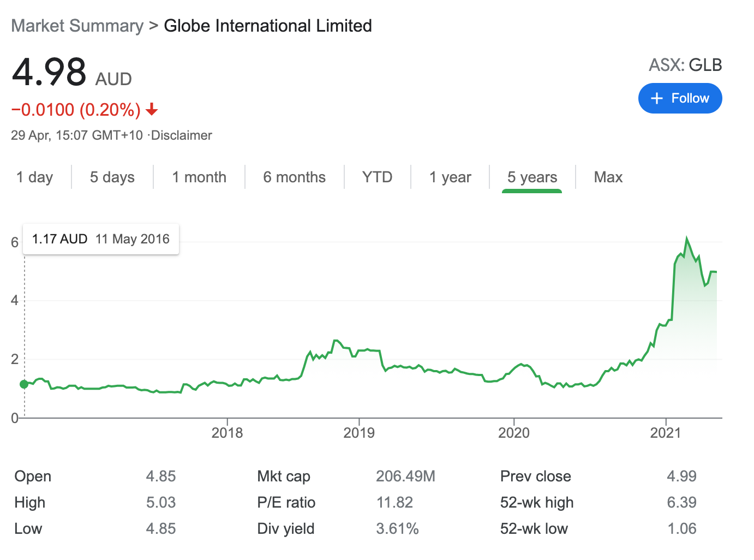This screenshot has height=560, width=754.
Task: Switch chart to 1 day range
Action: pos(35,177)
